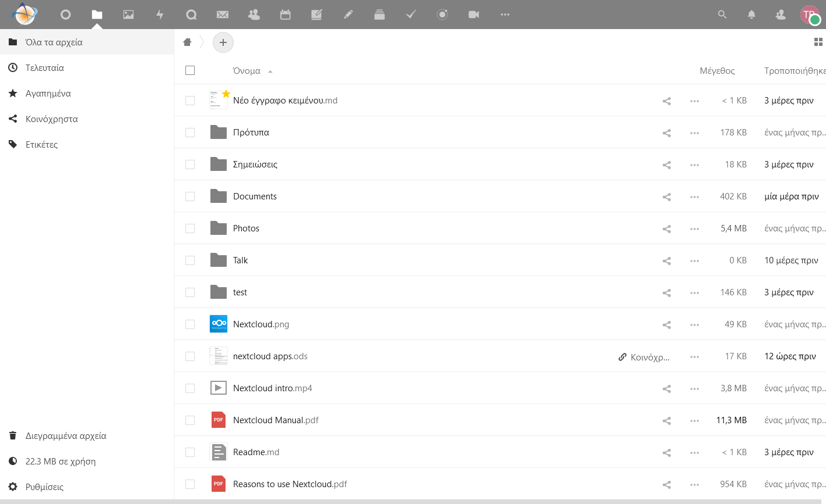Open the new file plus menu
This screenshot has width=826, height=504.
click(x=223, y=42)
